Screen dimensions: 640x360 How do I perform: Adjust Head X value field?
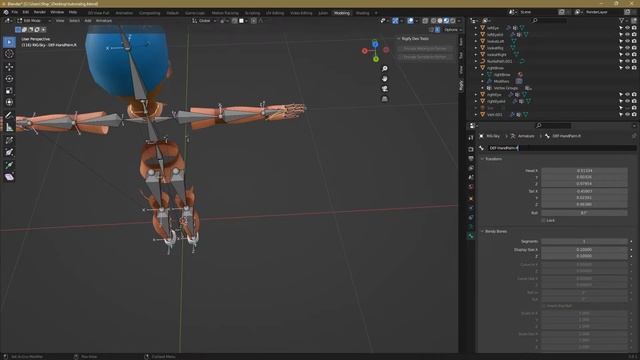[584, 171]
